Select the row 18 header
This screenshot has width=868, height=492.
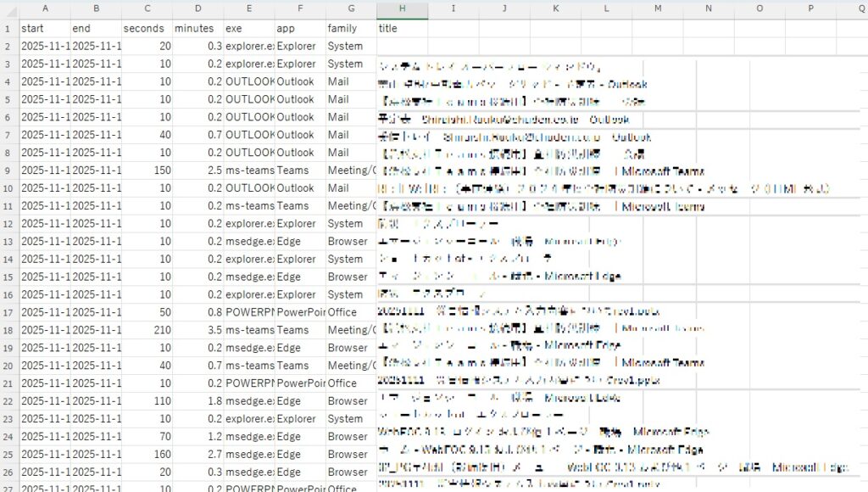[x=8, y=330]
